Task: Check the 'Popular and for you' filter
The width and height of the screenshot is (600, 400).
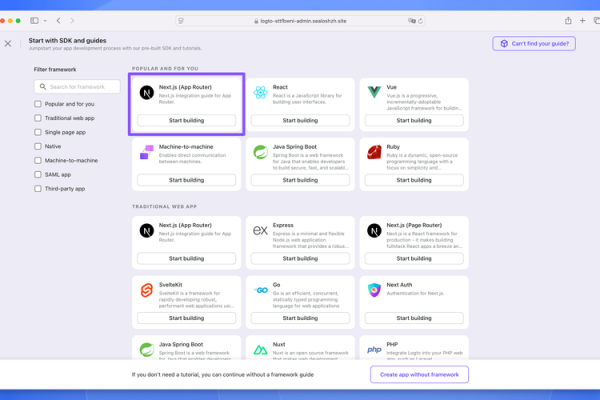Action: click(38, 104)
